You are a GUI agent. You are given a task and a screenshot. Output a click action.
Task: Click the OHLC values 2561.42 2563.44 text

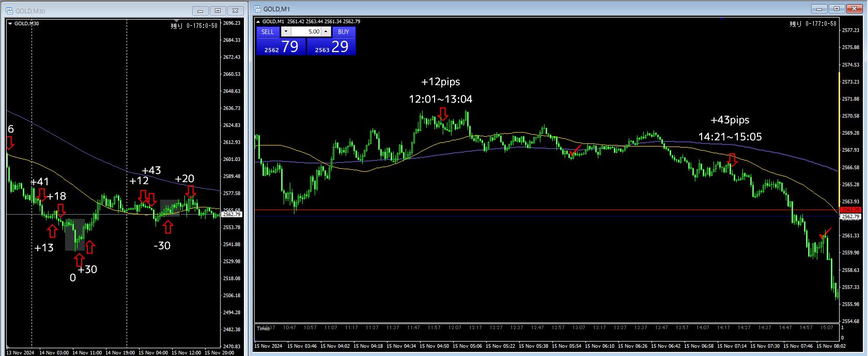(x=305, y=22)
